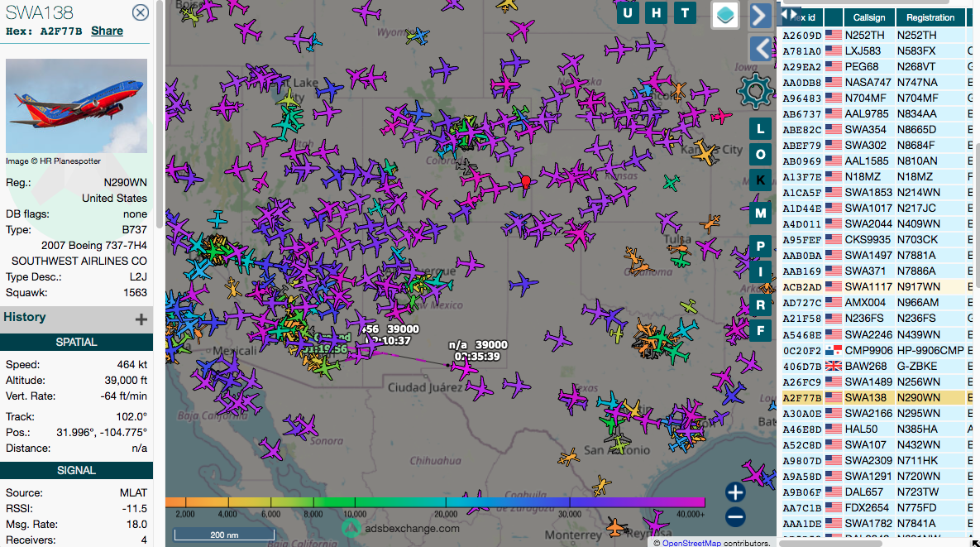The image size is (980, 547).
Task: Open the Share link for SWA138
Action: pos(107,31)
